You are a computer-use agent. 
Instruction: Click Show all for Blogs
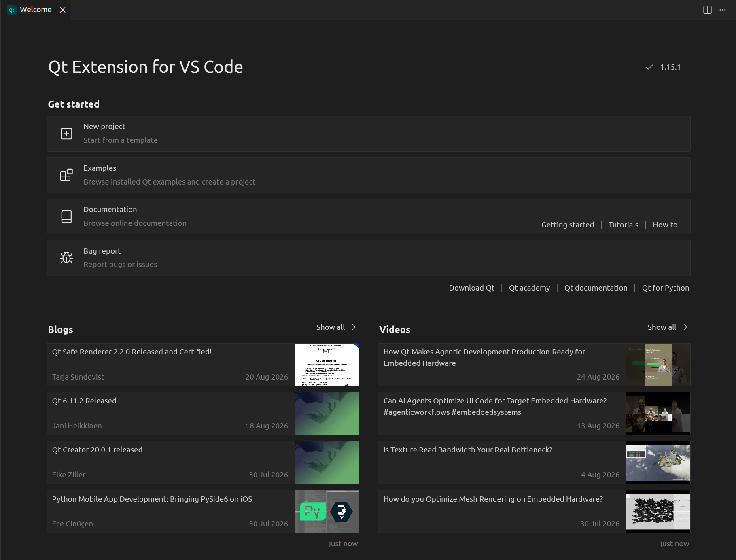click(x=331, y=327)
